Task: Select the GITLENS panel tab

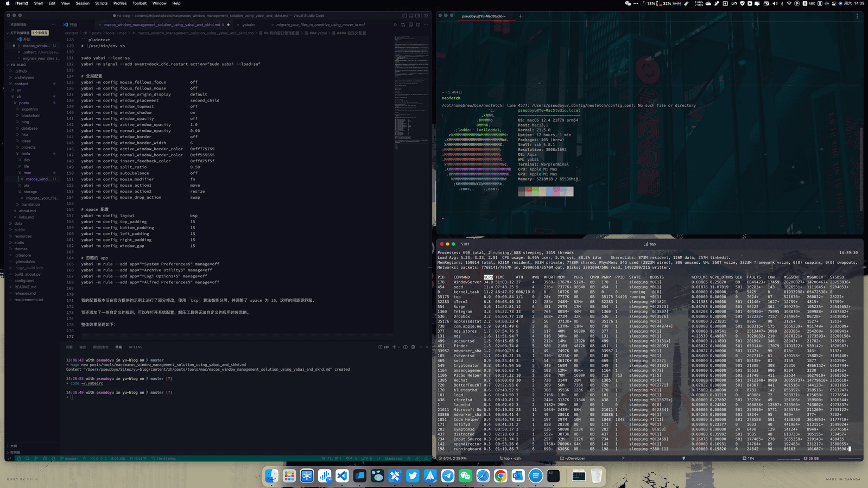Action: [135, 347]
